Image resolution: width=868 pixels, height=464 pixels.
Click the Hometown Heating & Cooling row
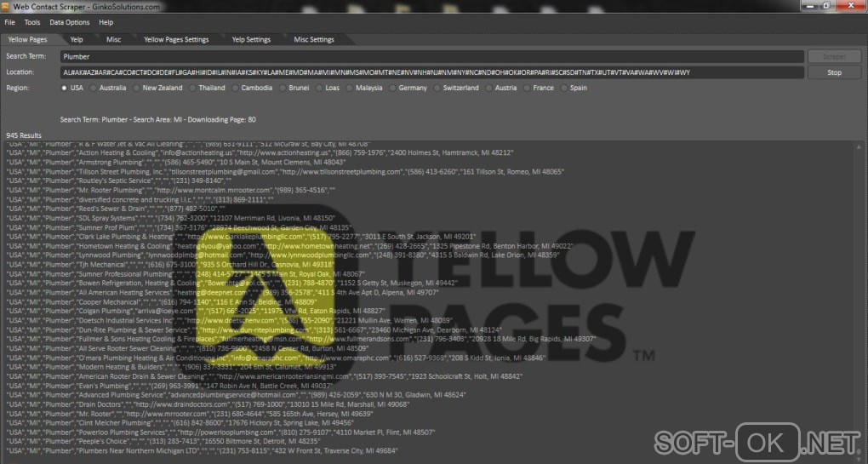pos(289,246)
